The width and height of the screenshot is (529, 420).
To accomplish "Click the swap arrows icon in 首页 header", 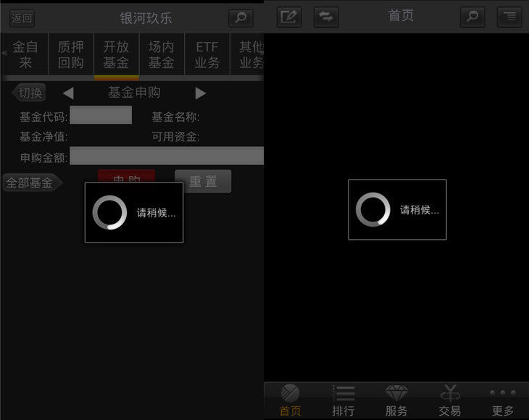I will click(x=326, y=17).
